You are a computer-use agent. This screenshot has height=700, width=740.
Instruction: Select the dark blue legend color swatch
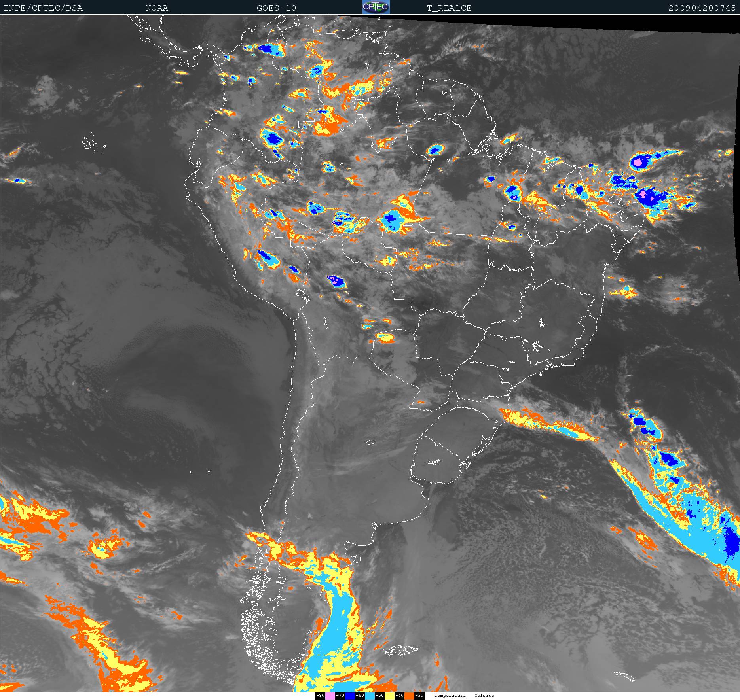pyautogui.click(x=350, y=696)
